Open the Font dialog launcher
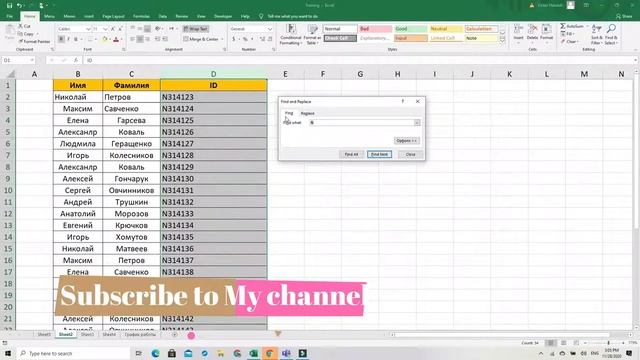 tap(124, 49)
